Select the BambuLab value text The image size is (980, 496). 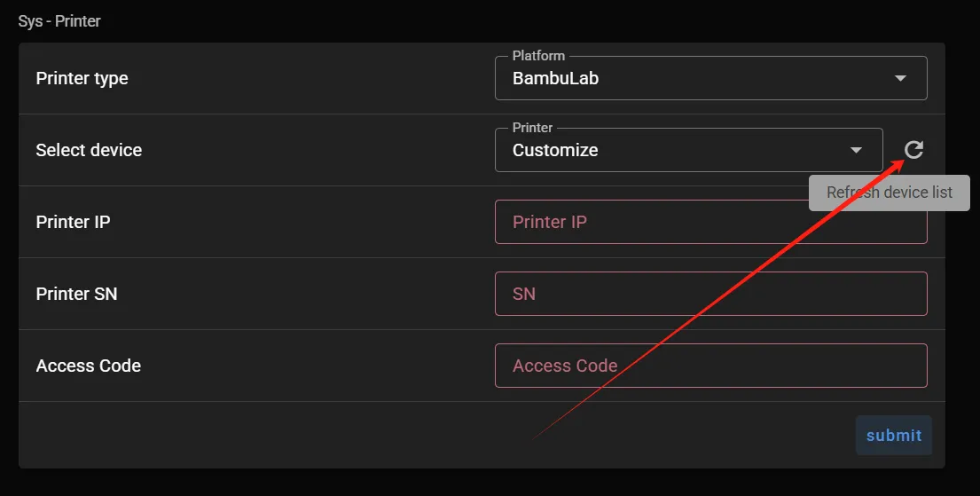[x=555, y=79]
